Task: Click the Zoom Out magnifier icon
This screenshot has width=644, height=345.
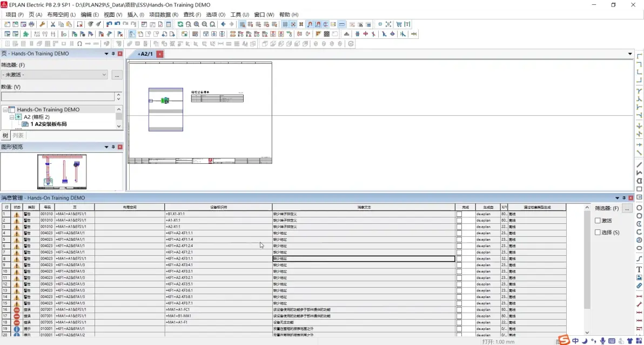Action: pos(205,24)
